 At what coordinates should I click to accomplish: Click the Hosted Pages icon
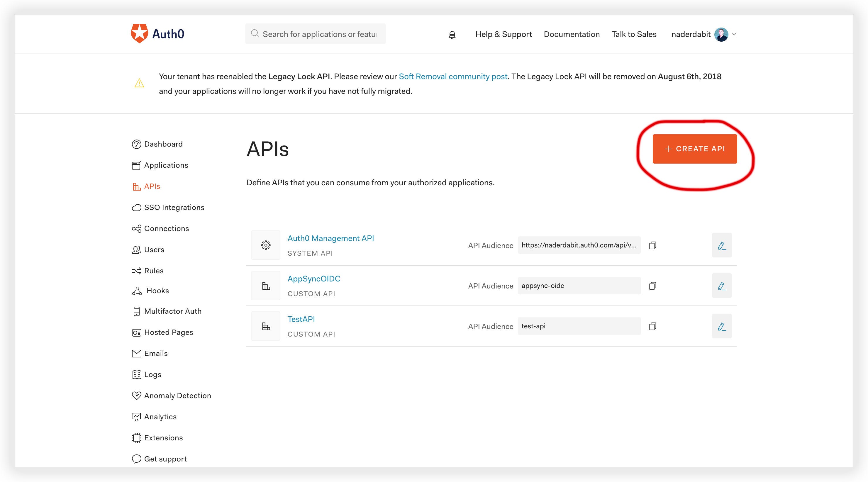136,333
